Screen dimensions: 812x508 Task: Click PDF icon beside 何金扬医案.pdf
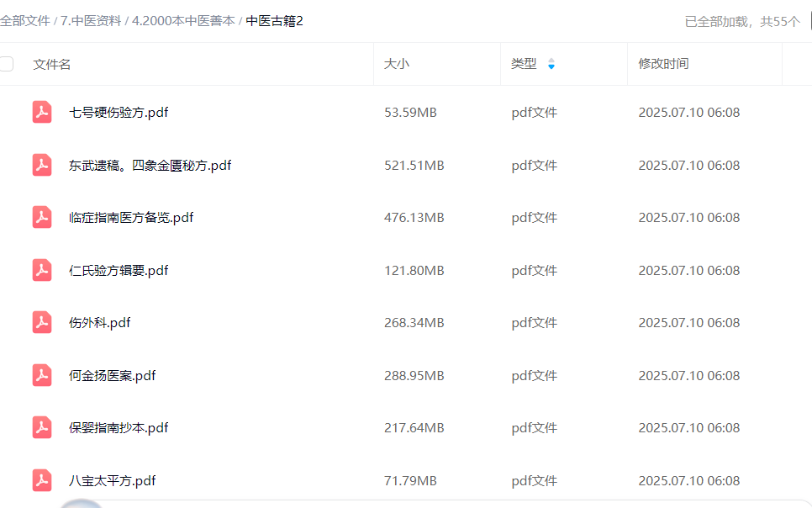[x=42, y=375]
